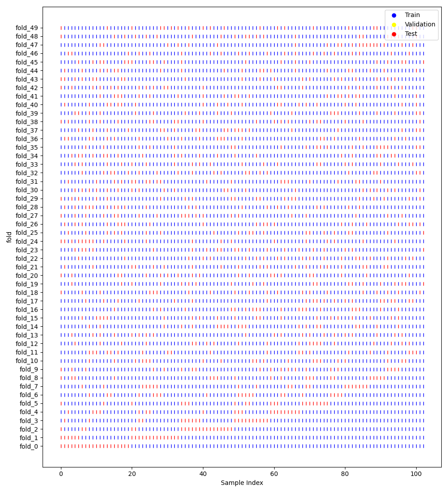Select the fold_0 y-axis tick label
This screenshot has width=448, height=493.
click(31, 446)
